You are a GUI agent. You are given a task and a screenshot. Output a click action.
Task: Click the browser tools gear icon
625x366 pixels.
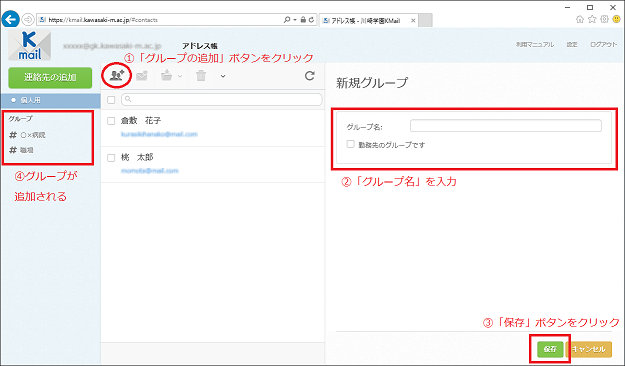point(604,19)
